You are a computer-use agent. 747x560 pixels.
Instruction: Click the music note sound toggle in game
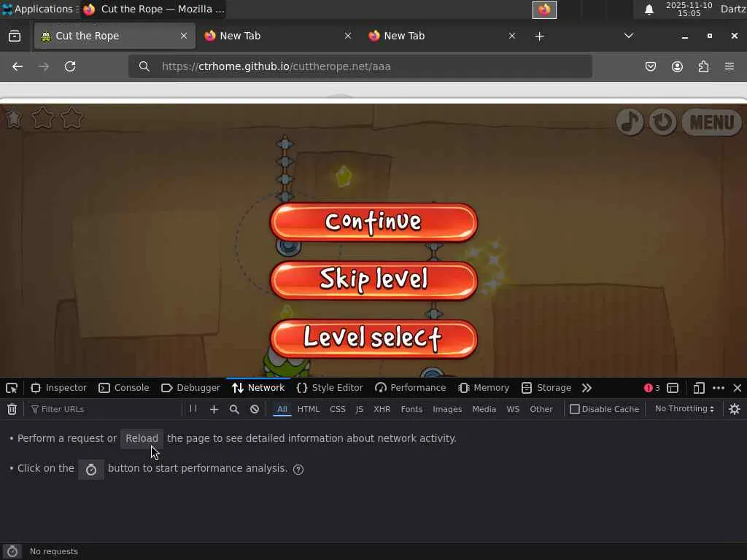tap(630, 122)
